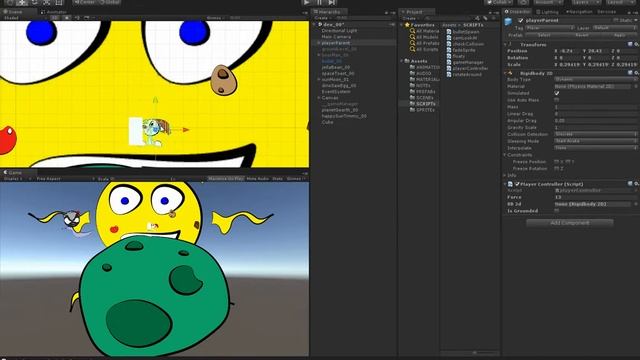Toggle scene lighting icon

point(67,18)
